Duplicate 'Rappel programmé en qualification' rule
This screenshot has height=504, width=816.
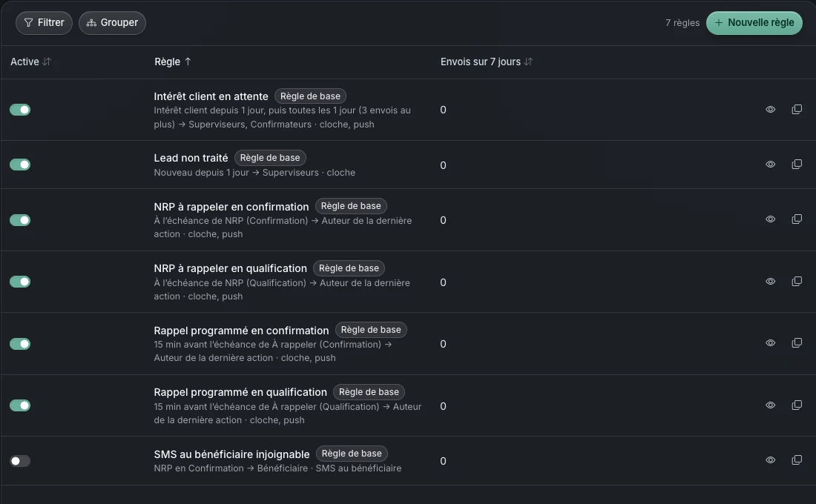797,405
